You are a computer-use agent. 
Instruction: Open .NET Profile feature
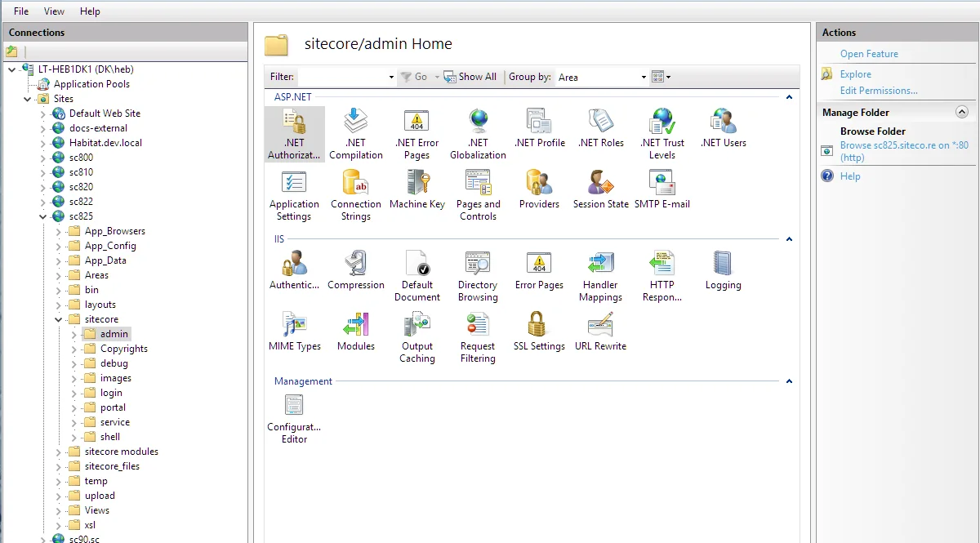540,128
